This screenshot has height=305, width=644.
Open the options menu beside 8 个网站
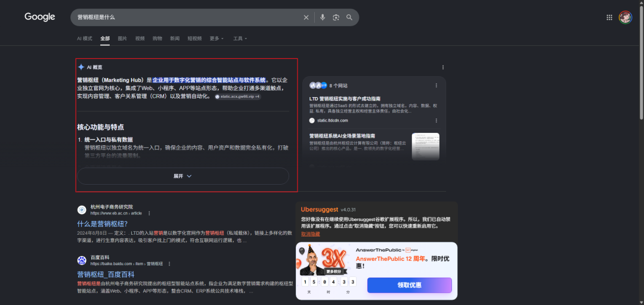[x=436, y=85]
